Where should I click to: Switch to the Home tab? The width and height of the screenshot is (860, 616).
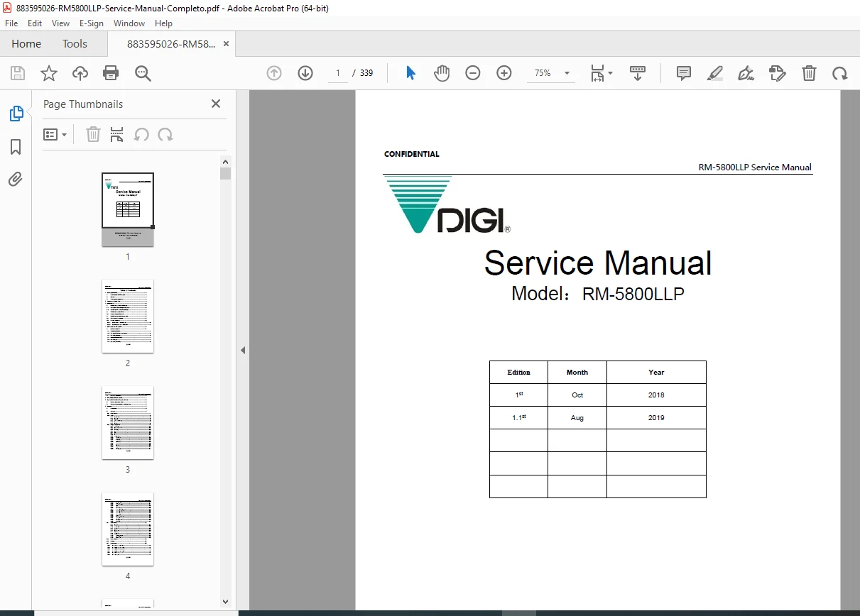pos(26,44)
